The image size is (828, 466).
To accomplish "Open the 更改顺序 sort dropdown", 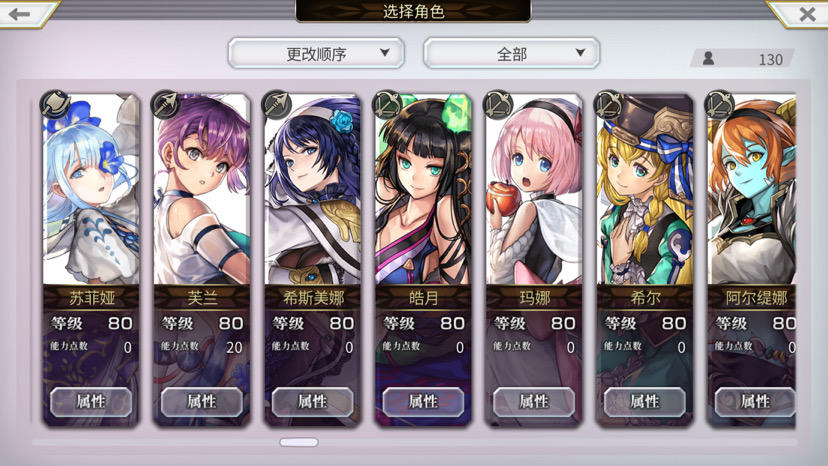I will coord(316,53).
